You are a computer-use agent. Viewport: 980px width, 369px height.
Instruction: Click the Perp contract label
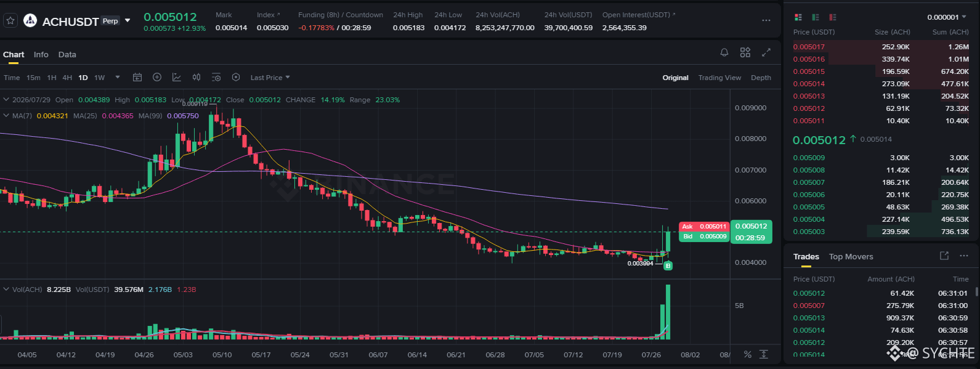(x=110, y=21)
